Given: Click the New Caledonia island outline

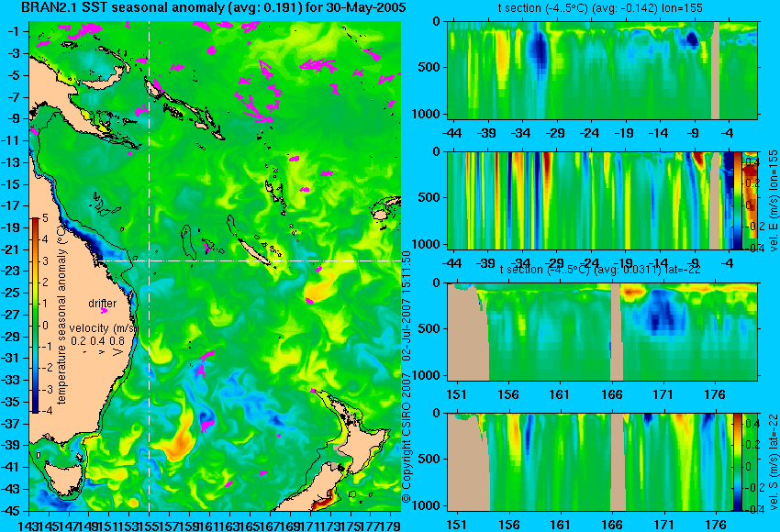Looking at the screenshot, I should [x=255, y=252].
